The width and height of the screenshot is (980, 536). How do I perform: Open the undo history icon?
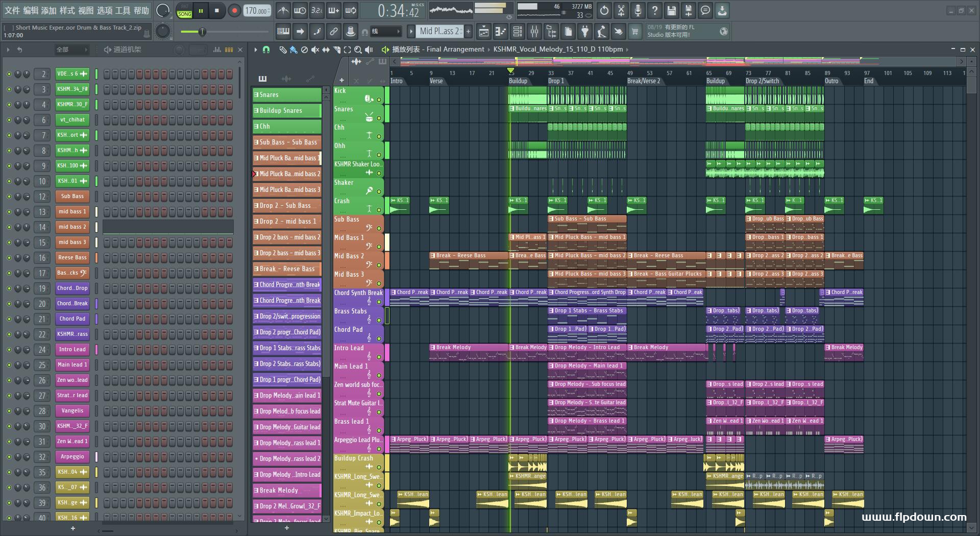point(604,10)
